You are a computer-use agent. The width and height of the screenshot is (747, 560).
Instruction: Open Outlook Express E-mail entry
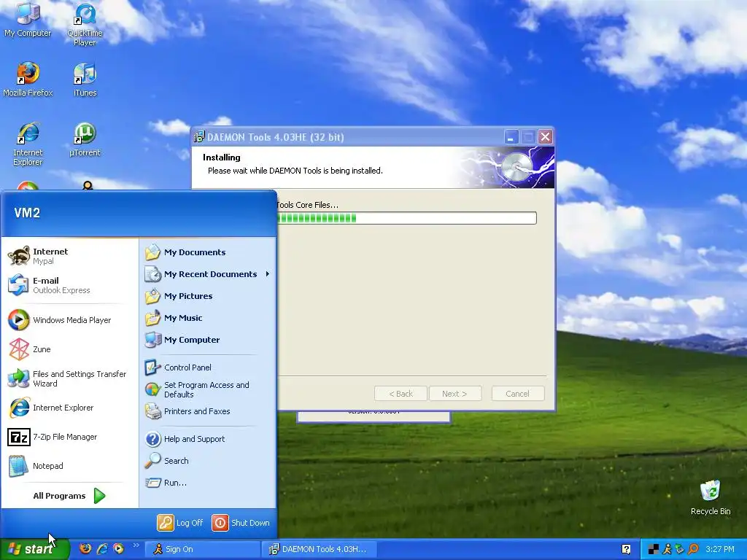(70, 285)
